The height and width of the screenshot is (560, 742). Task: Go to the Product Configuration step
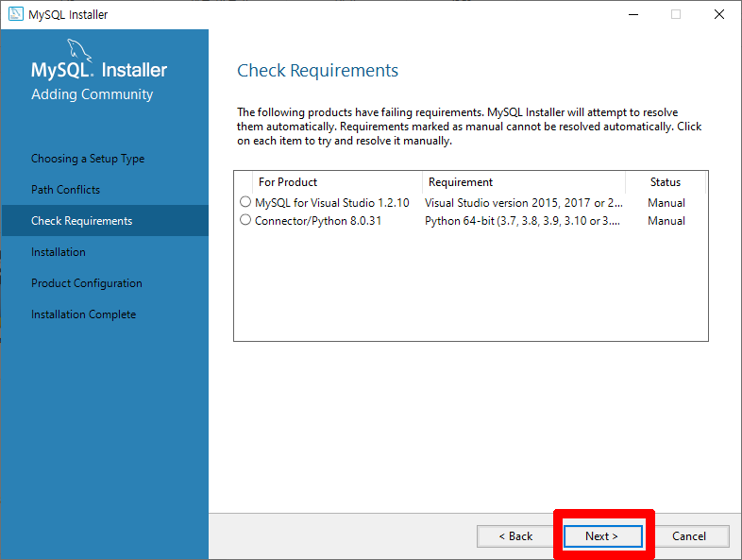click(x=87, y=283)
